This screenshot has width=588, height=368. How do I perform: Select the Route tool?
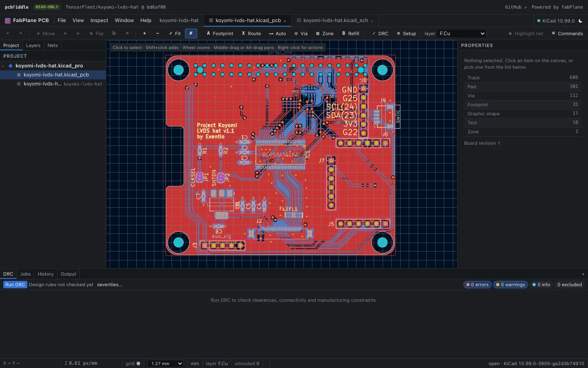(x=251, y=34)
